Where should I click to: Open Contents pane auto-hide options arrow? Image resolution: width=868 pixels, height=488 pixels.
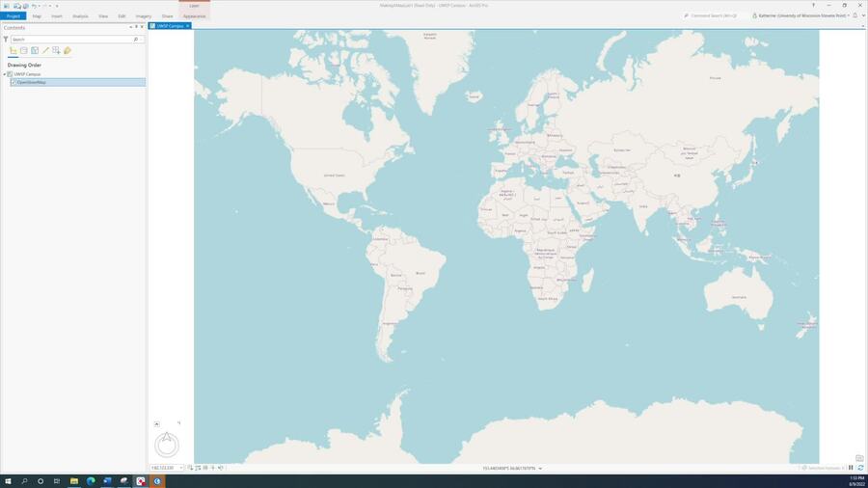tap(130, 27)
